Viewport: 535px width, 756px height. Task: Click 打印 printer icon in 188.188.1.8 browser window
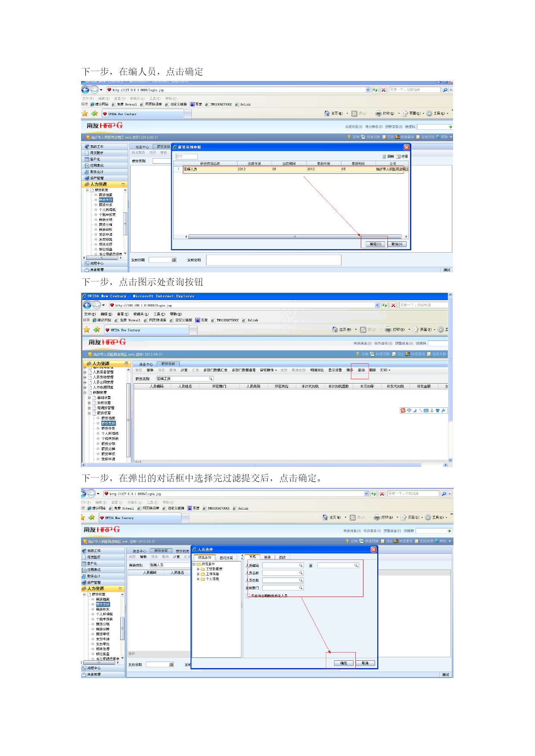click(x=388, y=329)
